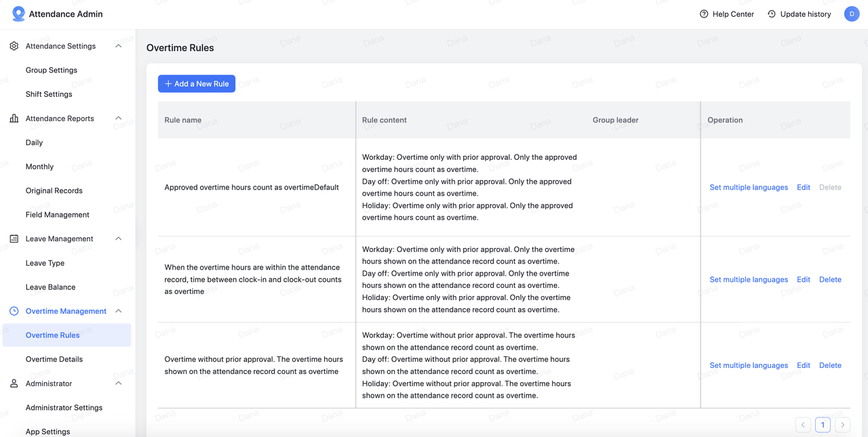The width and height of the screenshot is (868, 437).
Task: Click the Update history clock icon
Action: tap(772, 14)
